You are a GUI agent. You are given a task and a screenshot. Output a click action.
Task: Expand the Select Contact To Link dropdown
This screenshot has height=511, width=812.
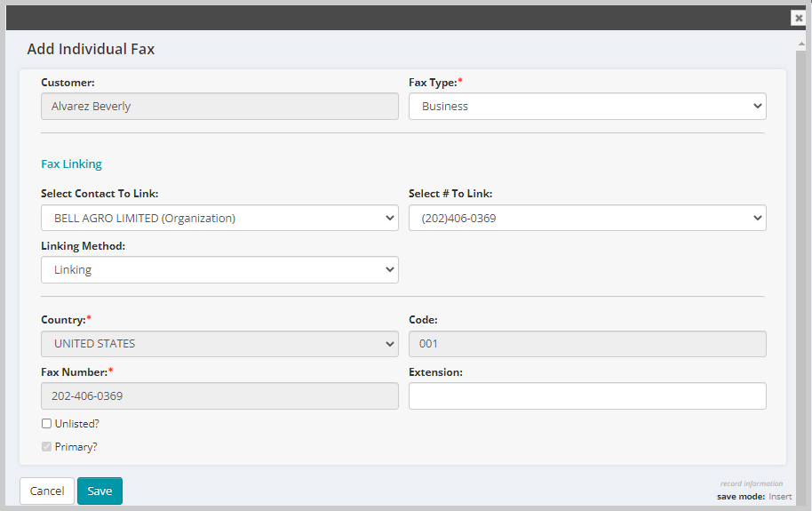coord(219,219)
